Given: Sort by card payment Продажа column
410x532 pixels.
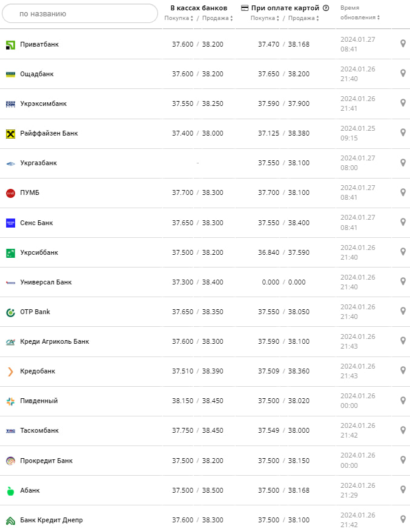Looking at the screenshot, I should click(302, 18).
